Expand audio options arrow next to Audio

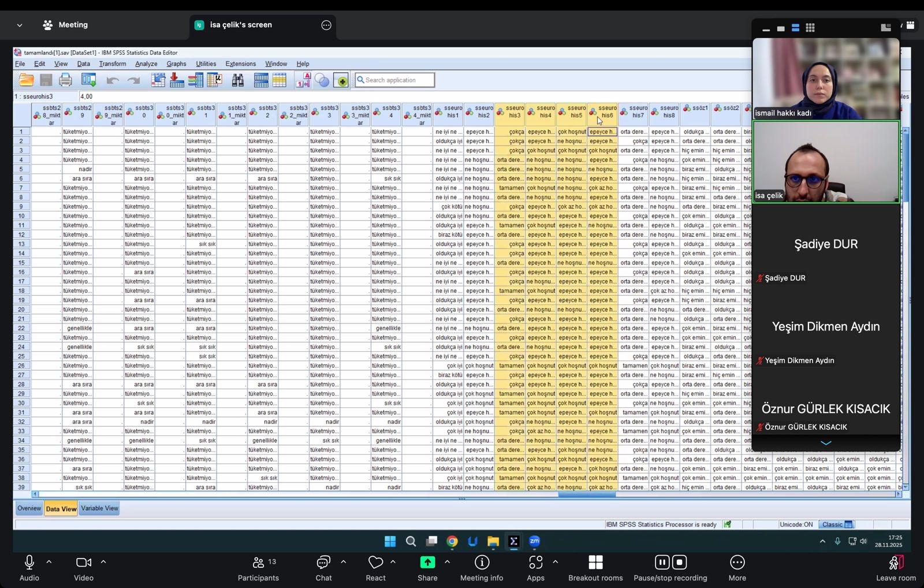tap(49, 561)
